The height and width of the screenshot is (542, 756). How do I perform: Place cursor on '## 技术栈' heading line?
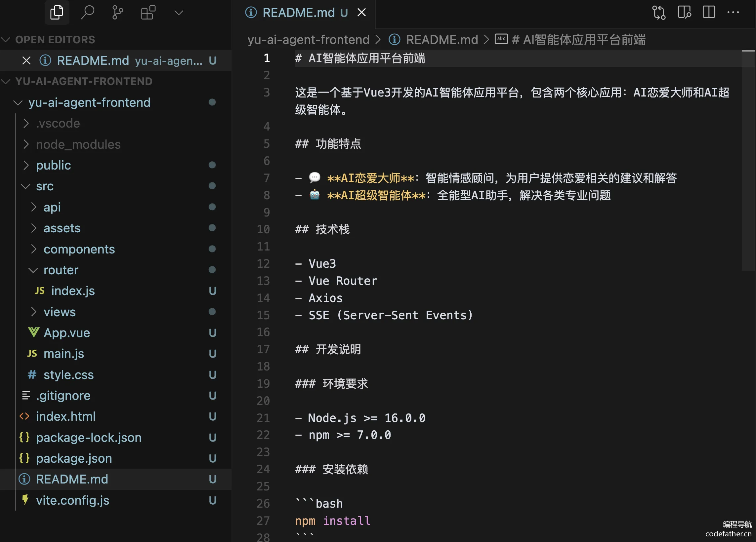point(322,230)
